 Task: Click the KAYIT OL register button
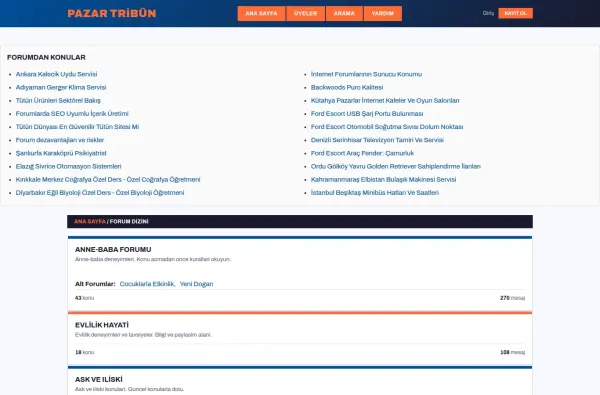pos(515,13)
